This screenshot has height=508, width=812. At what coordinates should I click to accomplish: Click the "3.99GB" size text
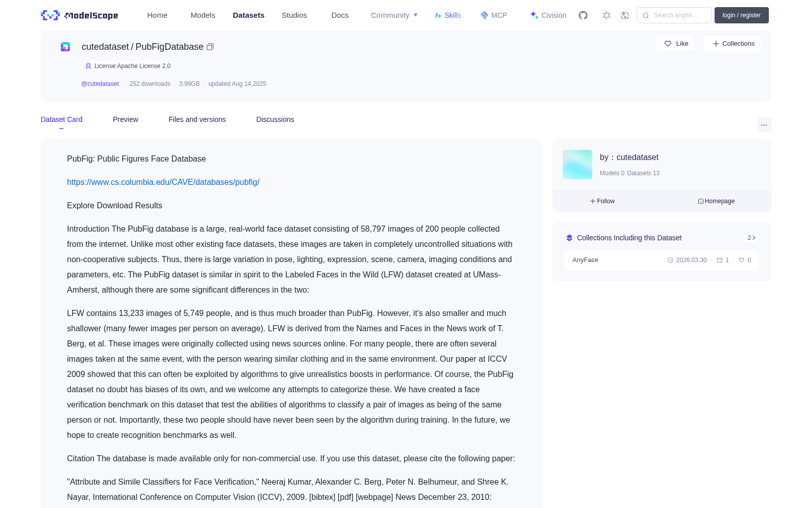(189, 84)
